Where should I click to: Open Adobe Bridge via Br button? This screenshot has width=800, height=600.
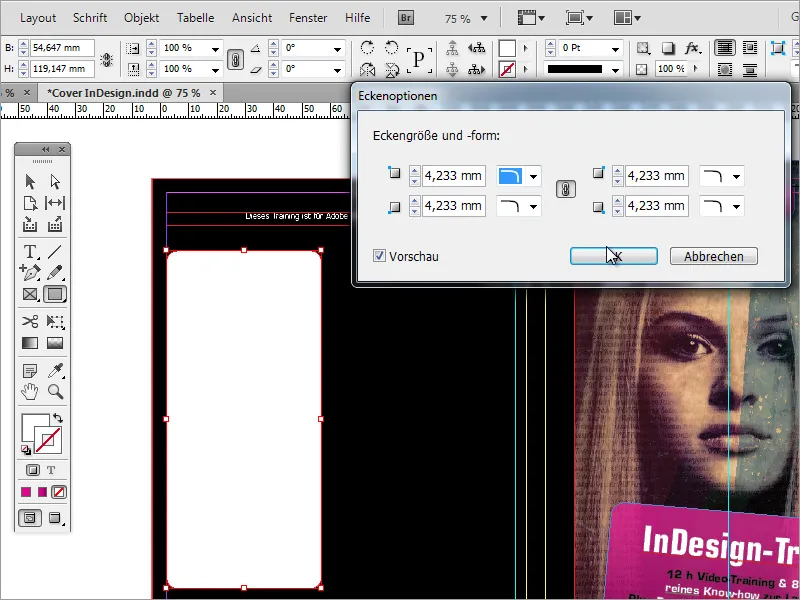tap(406, 18)
